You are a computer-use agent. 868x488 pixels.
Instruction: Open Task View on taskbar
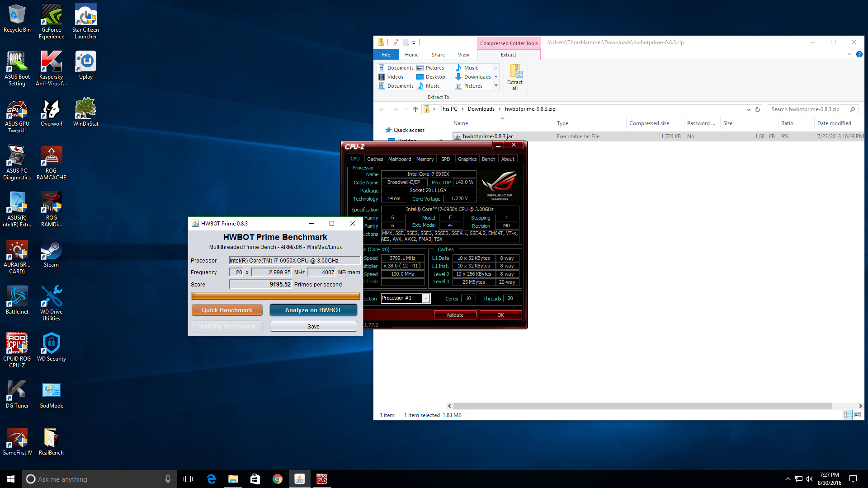point(188,479)
